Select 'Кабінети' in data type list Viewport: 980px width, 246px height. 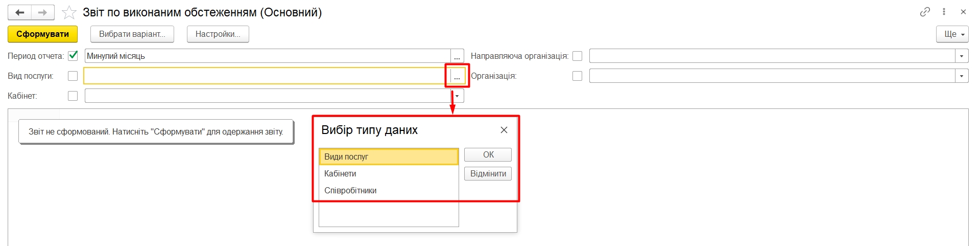tap(340, 173)
